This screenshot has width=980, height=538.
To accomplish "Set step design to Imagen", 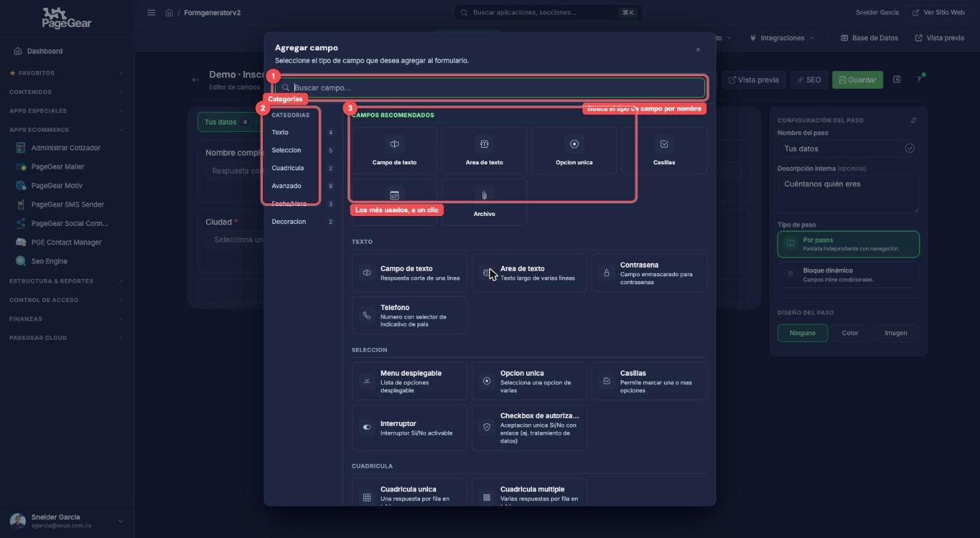I will [896, 333].
